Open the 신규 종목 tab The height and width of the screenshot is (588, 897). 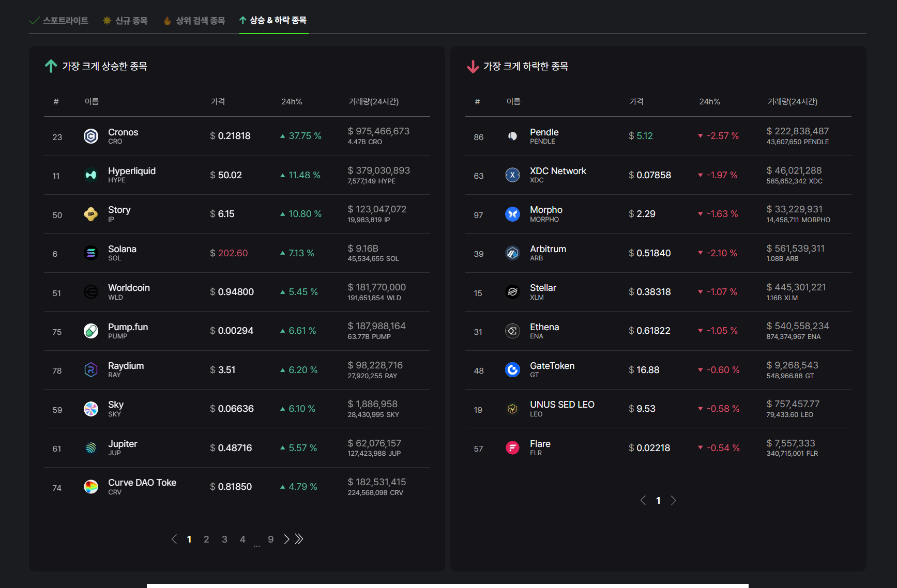pos(125,21)
